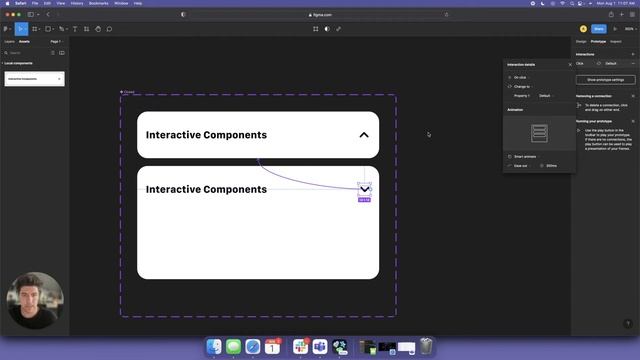Click the bottom Interactive Components heading
Image resolution: width=640 pixels, height=360 pixels.
[206, 189]
